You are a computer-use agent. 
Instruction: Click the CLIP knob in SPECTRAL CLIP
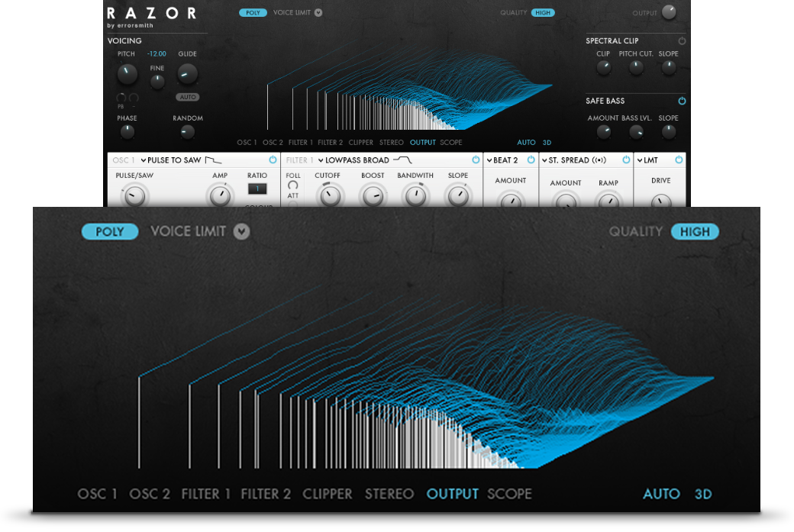tap(603, 67)
